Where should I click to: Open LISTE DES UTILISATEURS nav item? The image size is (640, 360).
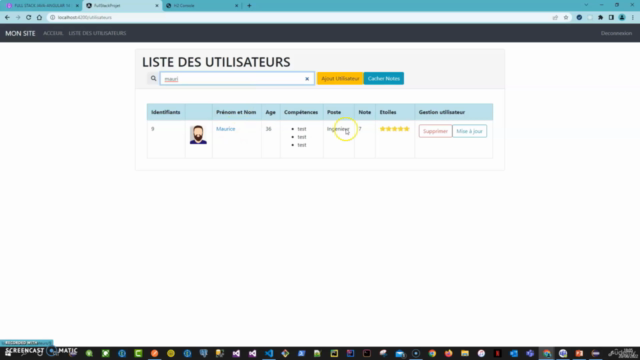pos(97,33)
